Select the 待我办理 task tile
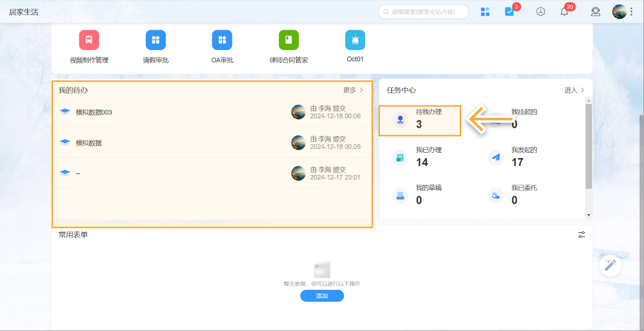Image resolution: width=644 pixels, height=331 pixels. pos(420,120)
